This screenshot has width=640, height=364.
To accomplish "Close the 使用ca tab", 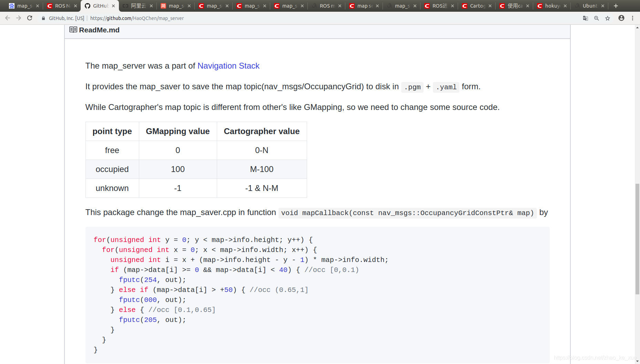I will 528,6.
